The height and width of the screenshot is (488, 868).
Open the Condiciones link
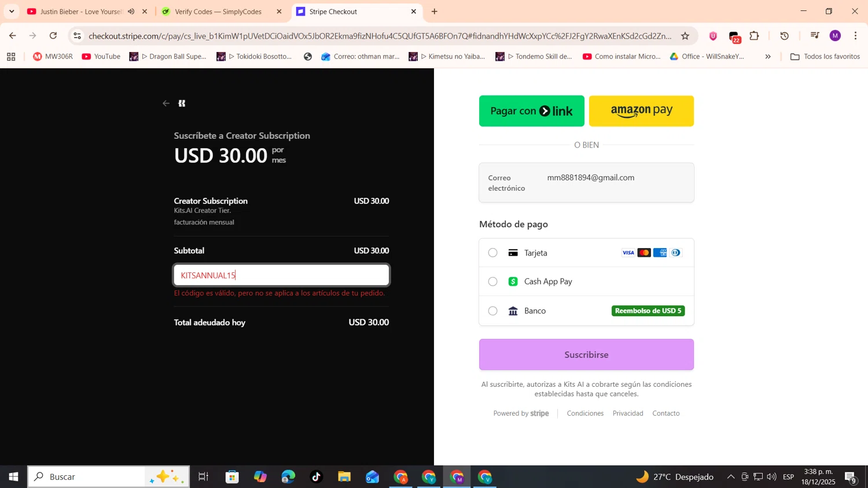point(585,413)
